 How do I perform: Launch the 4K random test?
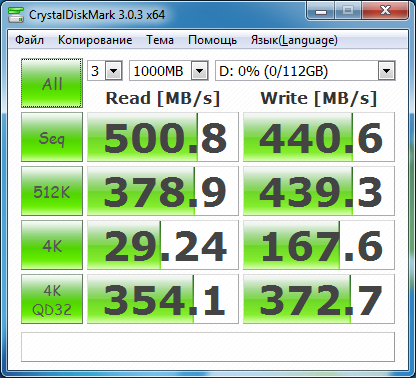[x=52, y=245]
